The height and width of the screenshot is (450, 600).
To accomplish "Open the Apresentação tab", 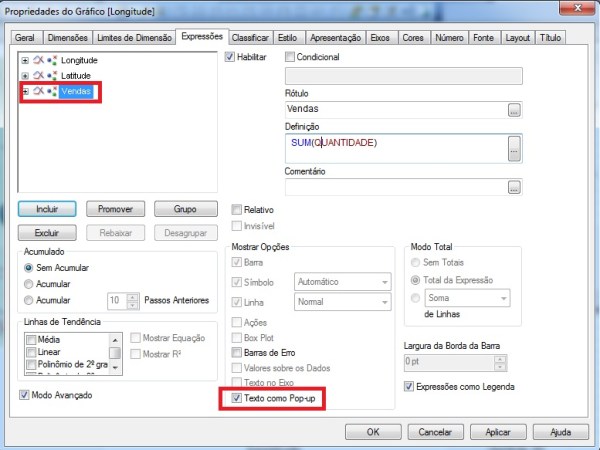I will click(334, 37).
